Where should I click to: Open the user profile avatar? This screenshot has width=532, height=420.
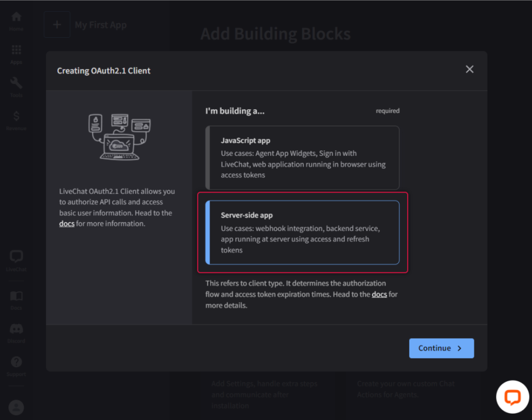(16, 407)
